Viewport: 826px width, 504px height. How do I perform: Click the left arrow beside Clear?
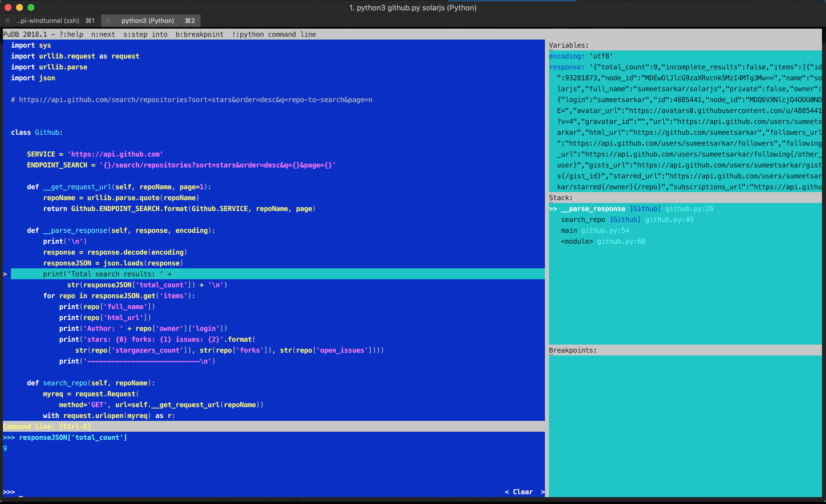(x=506, y=492)
